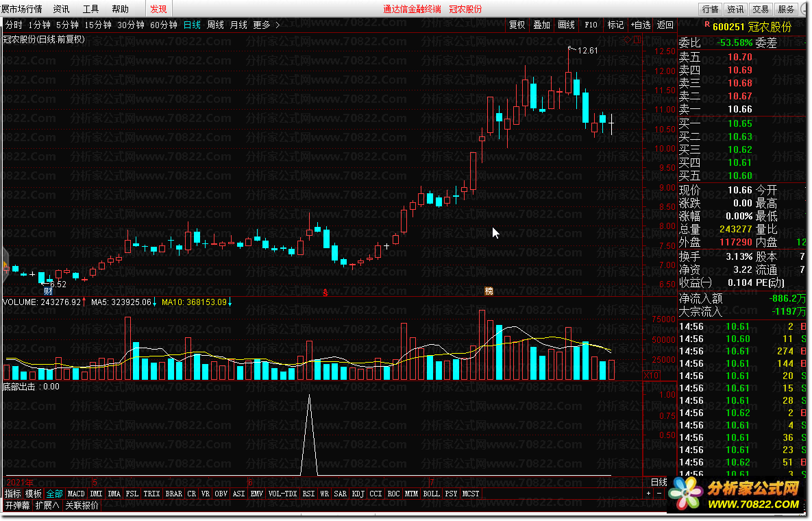812x521 pixels.
Task: Open the 展市场行情 menu
Action: click(x=21, y=9)
